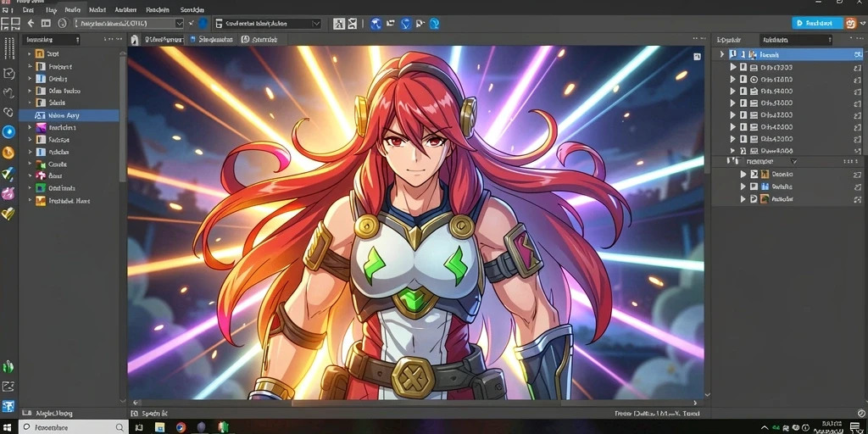Open the third item in the menu bar
This screenshot has height=434, width=868.
pos(72,10)
